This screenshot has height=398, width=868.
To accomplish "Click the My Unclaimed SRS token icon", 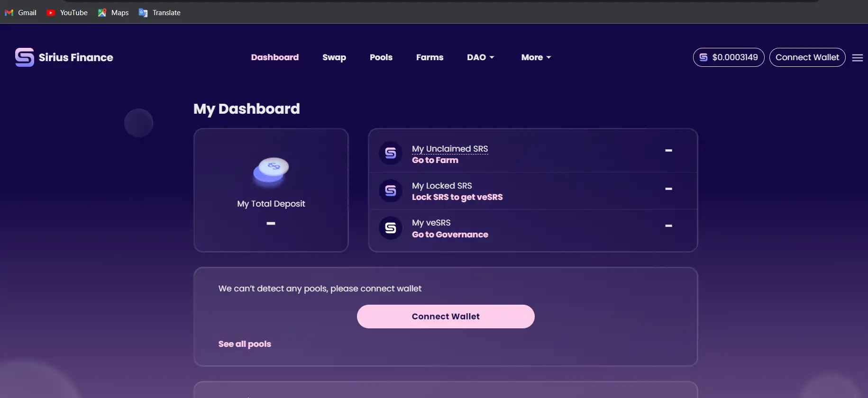I will (x=391, y=153).
